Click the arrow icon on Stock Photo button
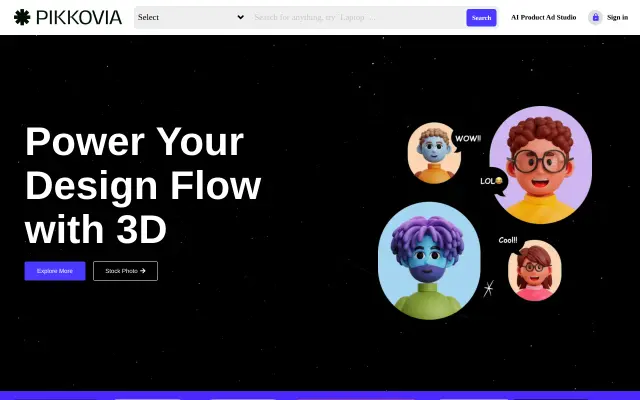This screenshot has height=400, width=640. pos(142,271)
